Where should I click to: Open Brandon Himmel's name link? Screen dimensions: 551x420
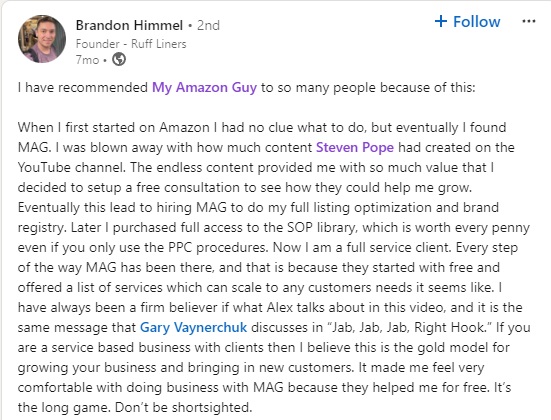point(129,25)
